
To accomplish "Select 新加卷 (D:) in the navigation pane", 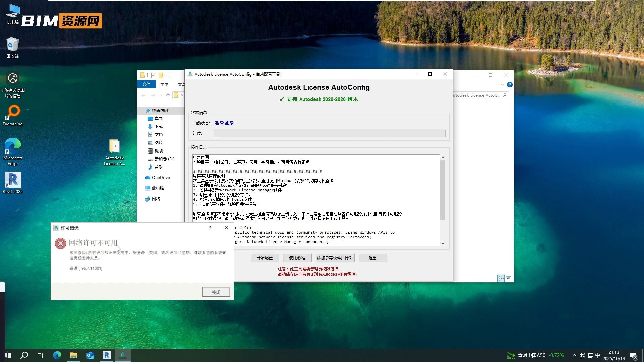I will pos(164,159).
